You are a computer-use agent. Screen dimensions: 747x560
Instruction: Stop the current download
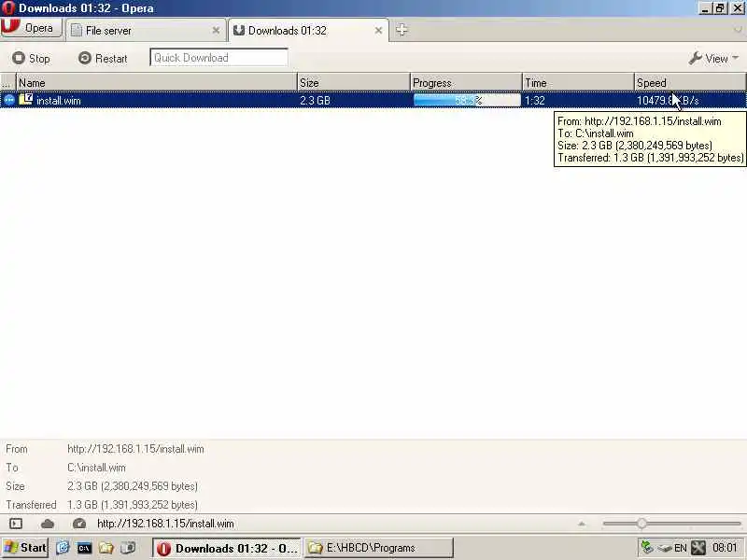(32, 58)
